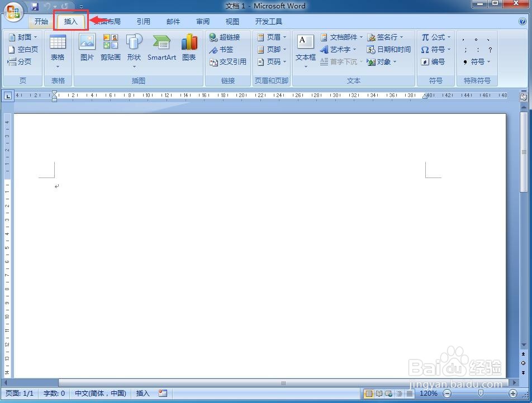
Task: Insert a Blank Page (空白页)
Action: click(x=23, y=50)
